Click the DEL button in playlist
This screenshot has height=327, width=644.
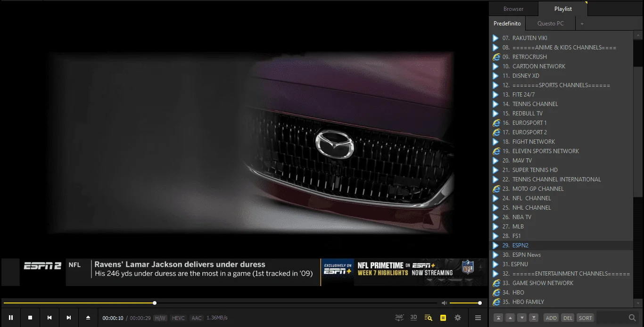(568, 318)
